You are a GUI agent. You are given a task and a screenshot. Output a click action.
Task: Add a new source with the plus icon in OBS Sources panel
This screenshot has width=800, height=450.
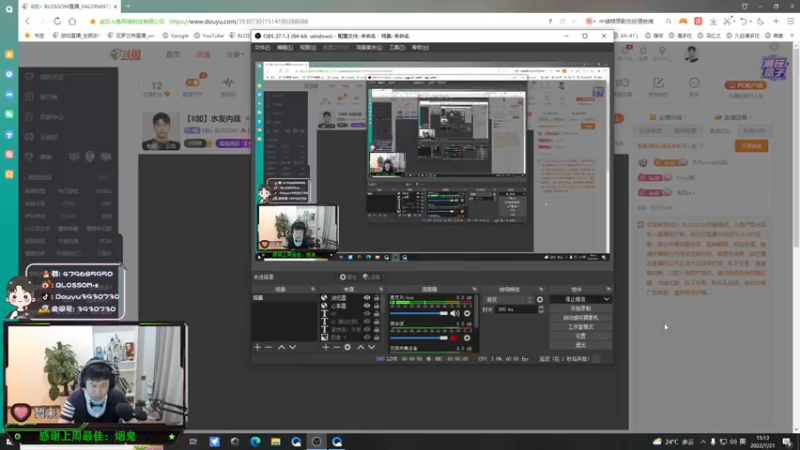point(326,347)
